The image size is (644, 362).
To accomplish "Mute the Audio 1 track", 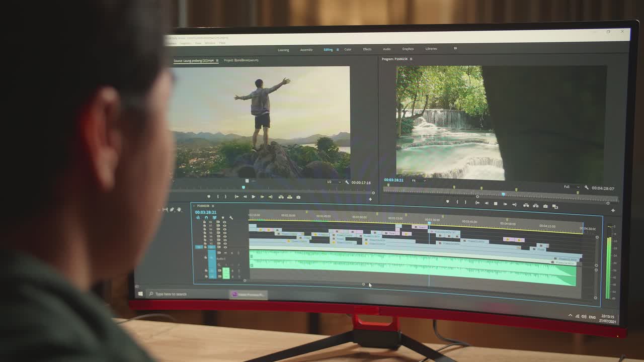I will tap(225, 252).
